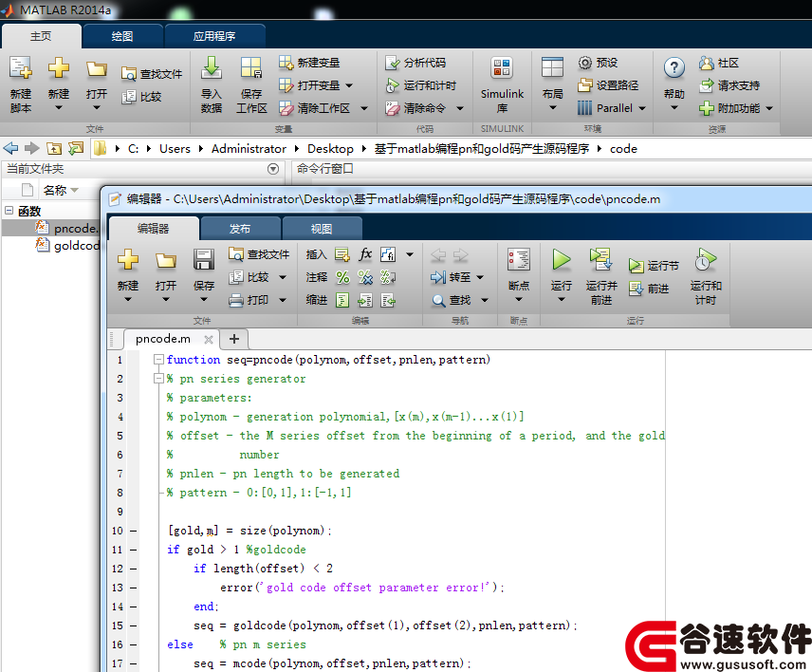Screen dimensions: 812x672
Task: Click the editor 查找 search button
Action: pos(452,300)
